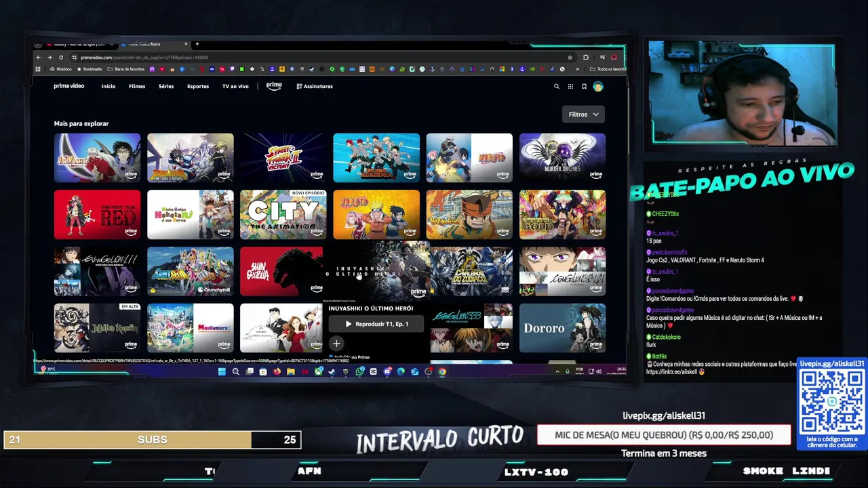This screenshot has width=868, height=488.
Task: Show more bookmarks with the double chevron
Action: coord(578,69)
